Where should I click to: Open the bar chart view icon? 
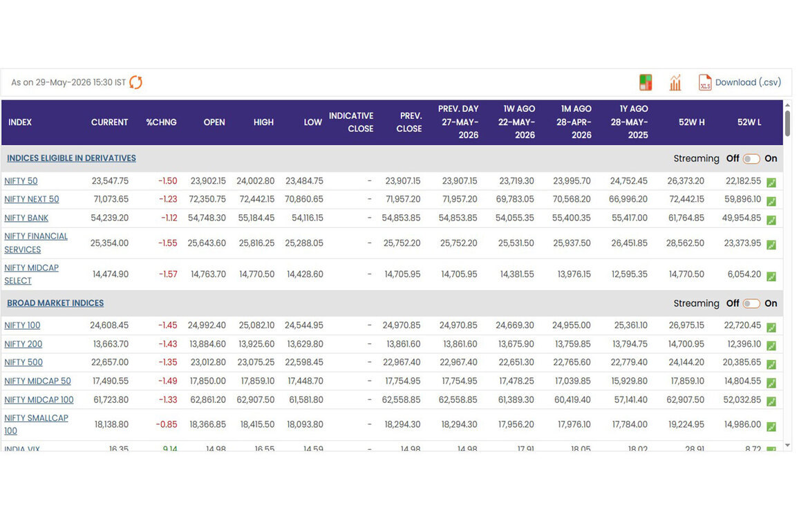click(x=675, y=82)
